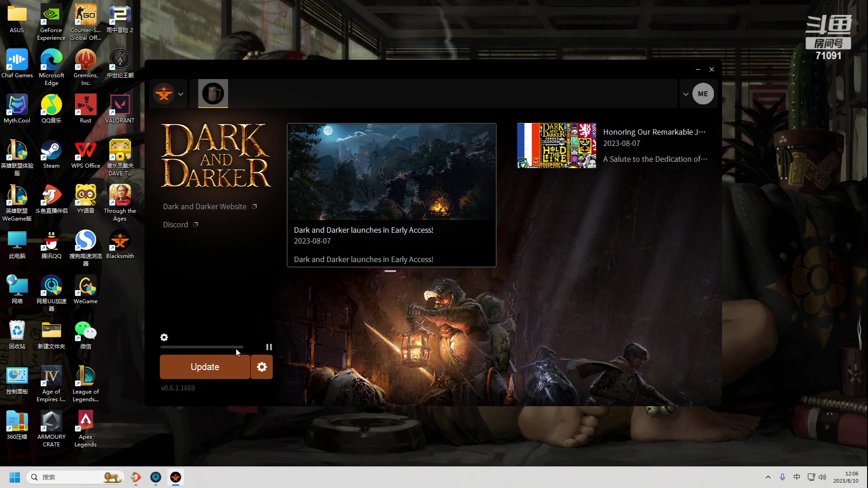Click the download progress bar

pos(202,347)
